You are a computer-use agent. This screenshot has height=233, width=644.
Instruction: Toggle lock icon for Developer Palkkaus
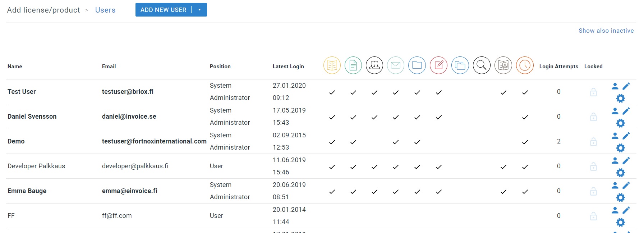[593, 166]
